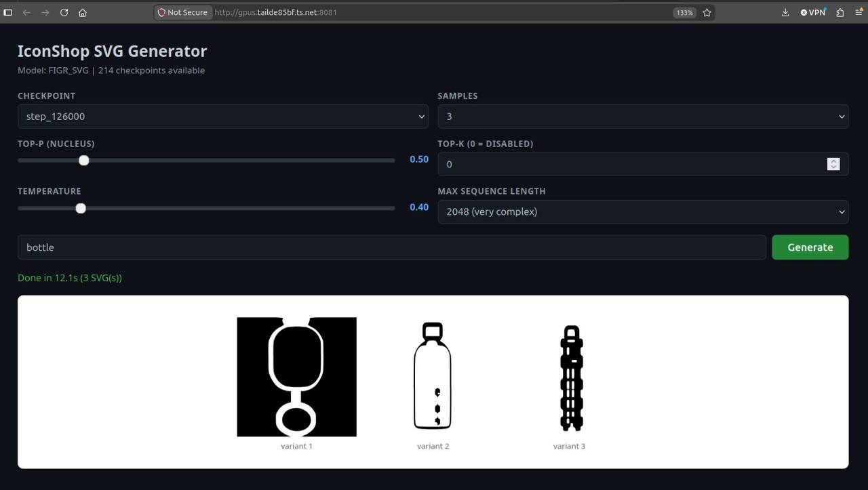Bookmark this page with star icon
868x490 pixels.
(x=707, y=12)
